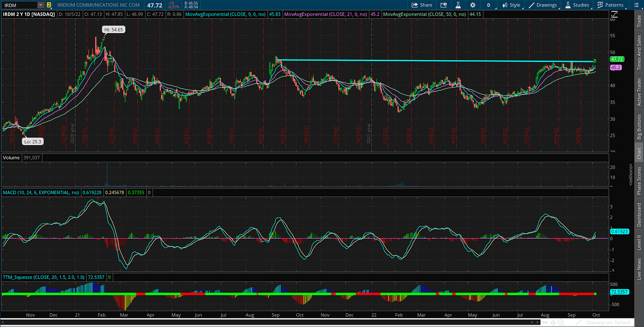Viewport: 644px width, 327px height.
Task: Switch to the Trade side tab
Action: (x=639, y=21)
